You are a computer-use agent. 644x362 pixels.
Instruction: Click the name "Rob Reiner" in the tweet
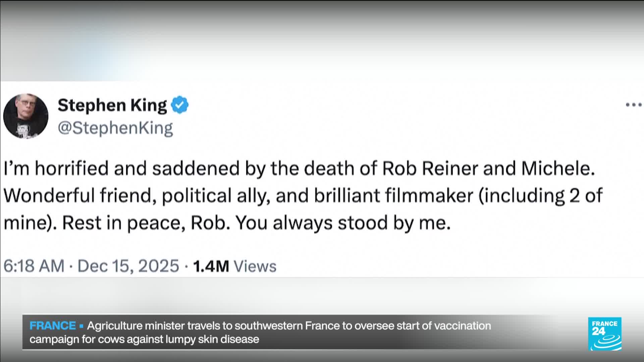430,168
